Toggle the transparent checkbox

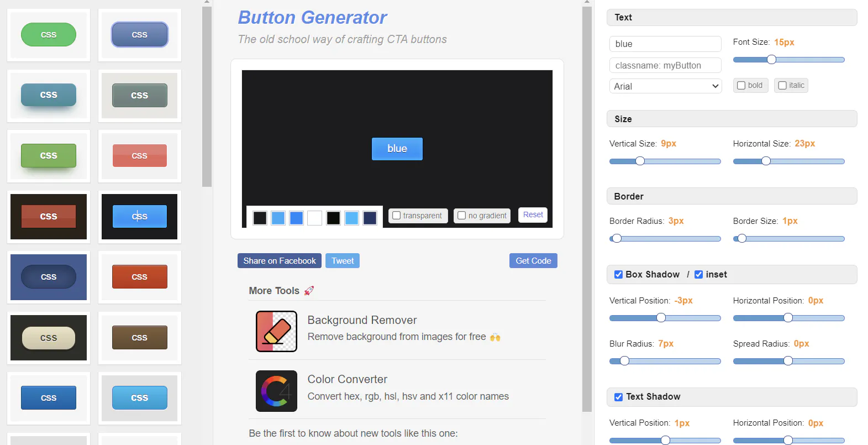(x=396, y=216)
